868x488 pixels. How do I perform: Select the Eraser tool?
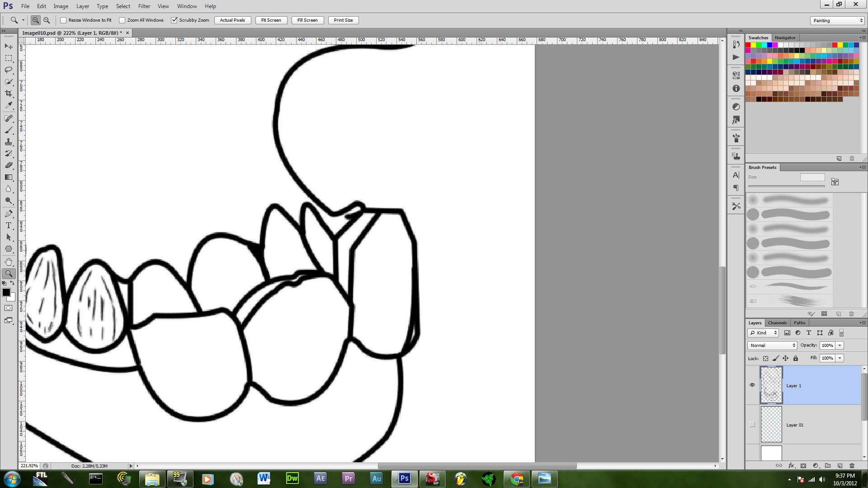click(x=9, y=165)
